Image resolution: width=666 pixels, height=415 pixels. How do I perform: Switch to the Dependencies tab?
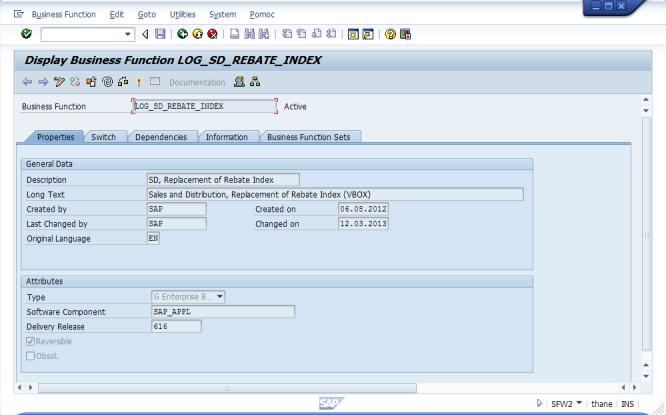[161, 137]
